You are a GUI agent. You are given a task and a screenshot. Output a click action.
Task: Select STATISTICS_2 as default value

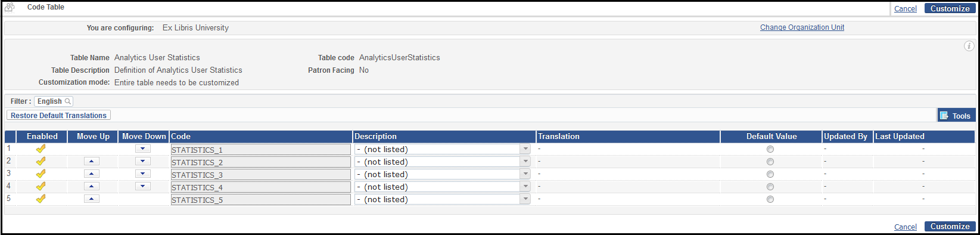pos(770,162)
